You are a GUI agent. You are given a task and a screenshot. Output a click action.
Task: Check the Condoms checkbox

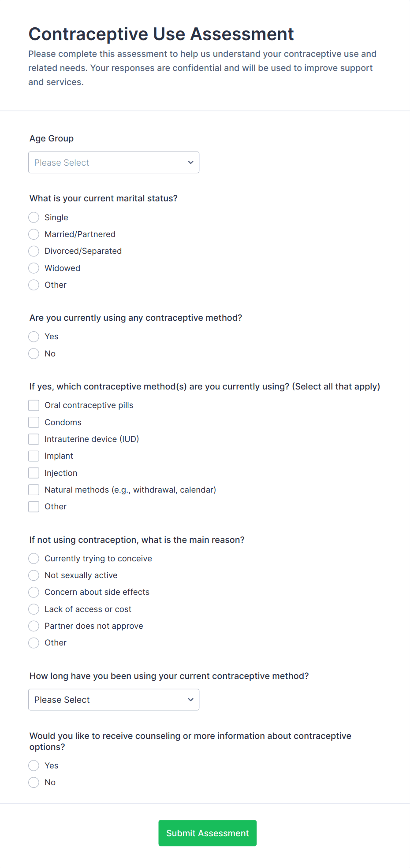click(34, 422)
